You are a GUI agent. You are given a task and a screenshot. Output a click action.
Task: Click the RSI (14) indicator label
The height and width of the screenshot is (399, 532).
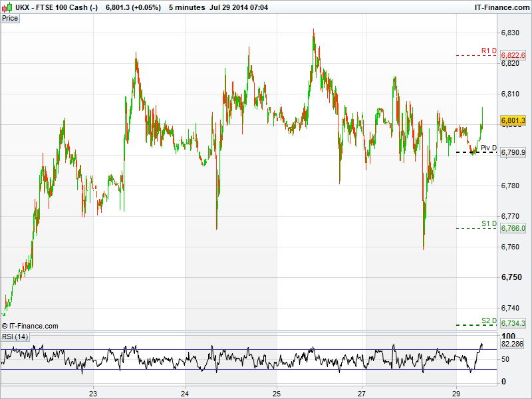pyautogui.click(x=15, y=336)
